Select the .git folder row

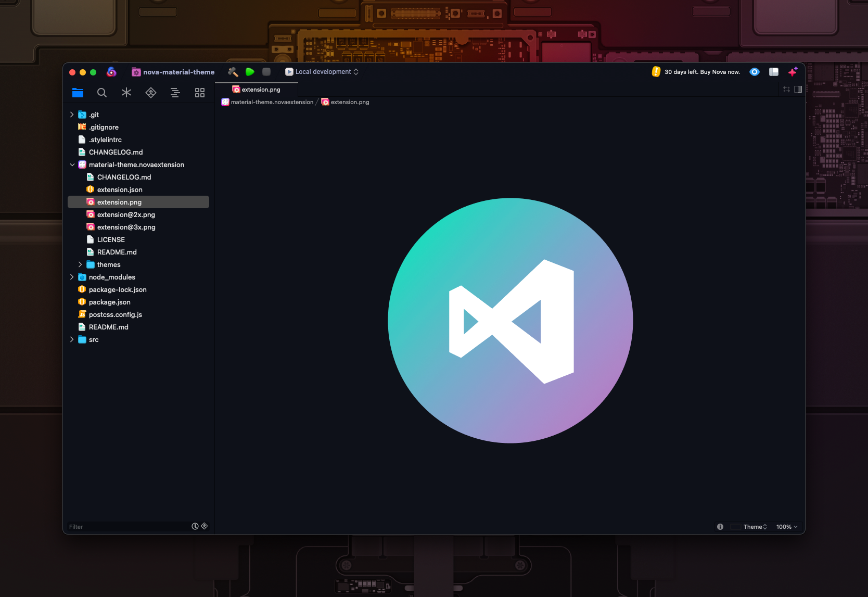click(x=138, y=115)
